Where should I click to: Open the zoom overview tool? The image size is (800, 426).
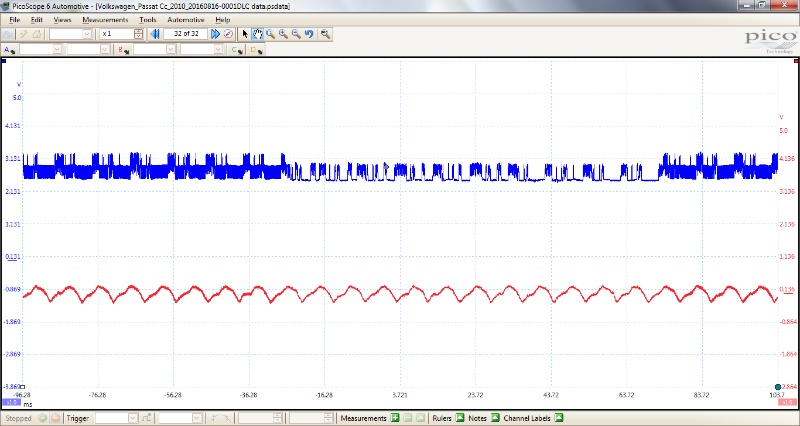click(325, 34)
